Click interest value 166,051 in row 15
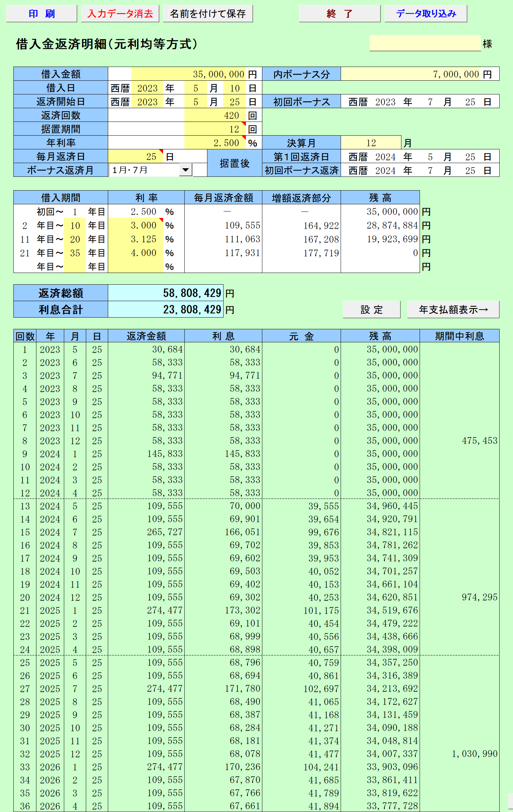 (242, 532)
